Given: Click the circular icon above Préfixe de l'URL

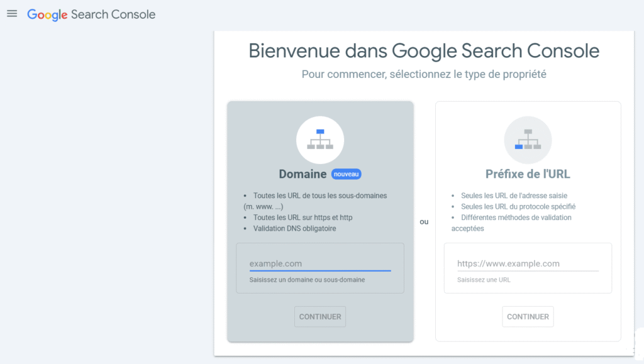Looking at the screenshot, I should 528,139.
